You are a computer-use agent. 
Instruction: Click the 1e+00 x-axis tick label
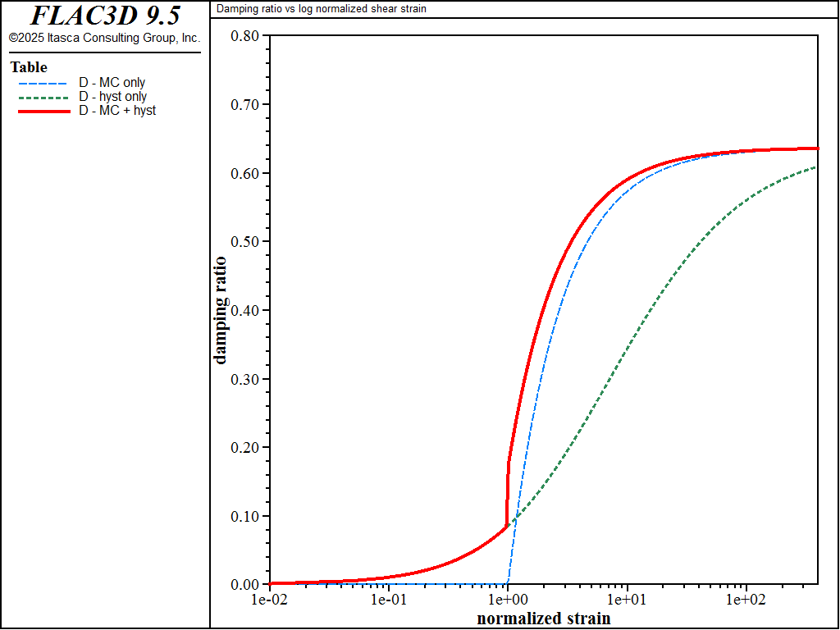507,600
